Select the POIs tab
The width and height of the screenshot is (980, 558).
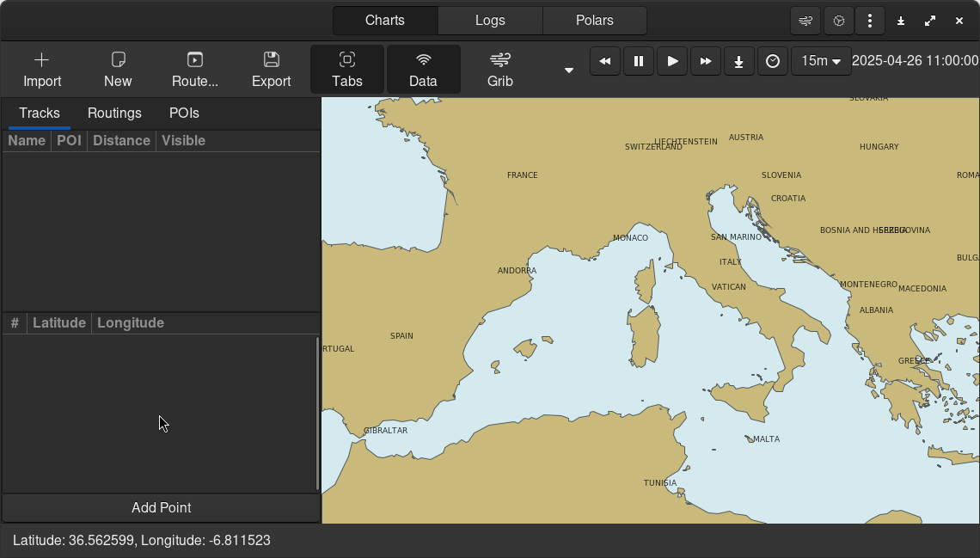point(184,113)
